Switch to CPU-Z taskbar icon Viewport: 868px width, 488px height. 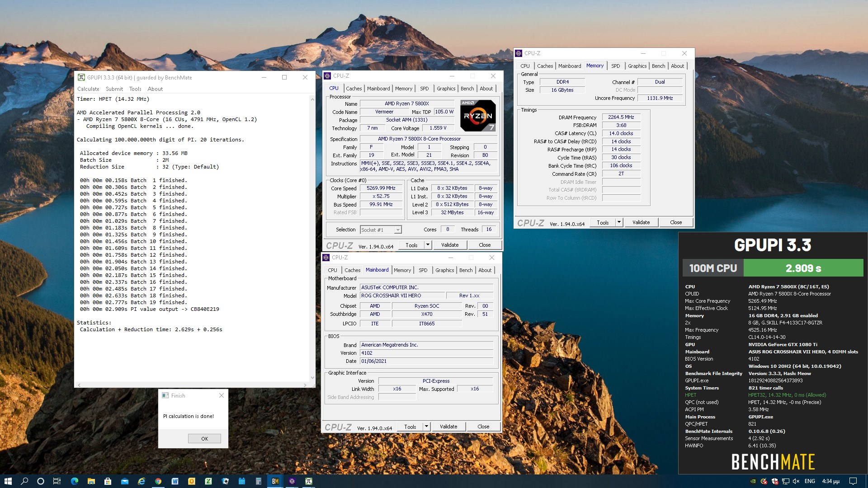292,481
